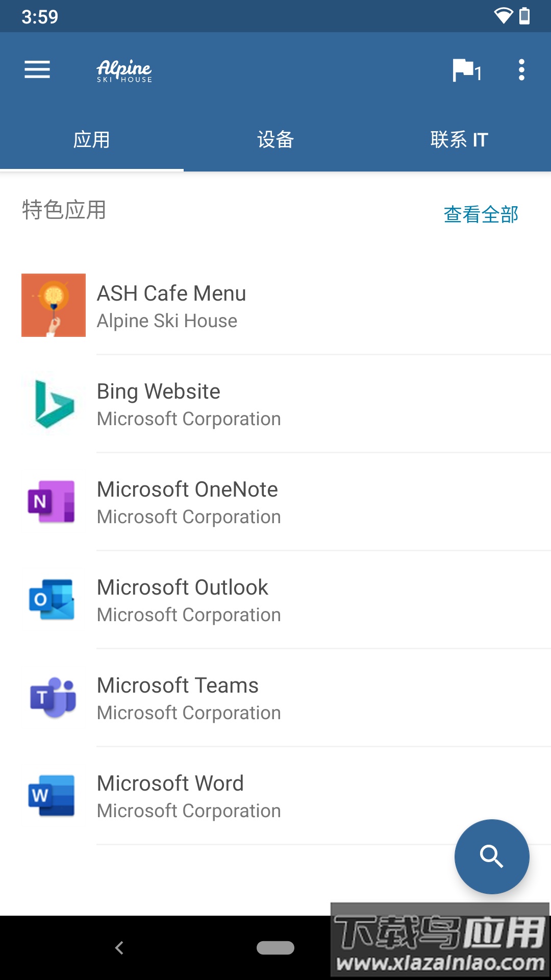
Task: Switch to the 设备 tab
Action: 275,140
